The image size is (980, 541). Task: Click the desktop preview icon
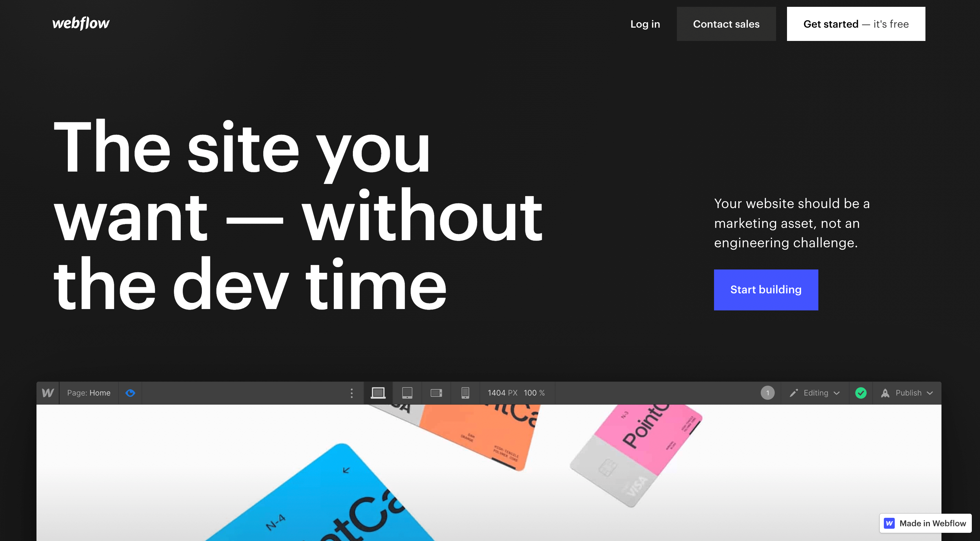pos(377,392)
